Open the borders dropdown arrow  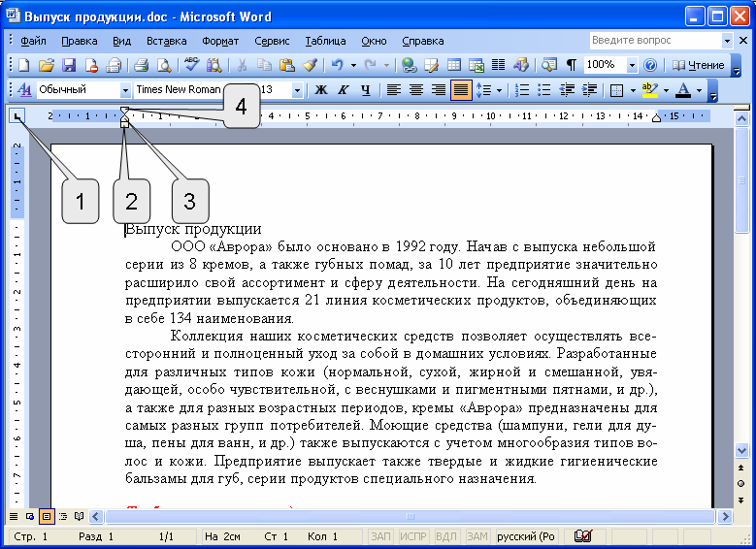(633, 89)
